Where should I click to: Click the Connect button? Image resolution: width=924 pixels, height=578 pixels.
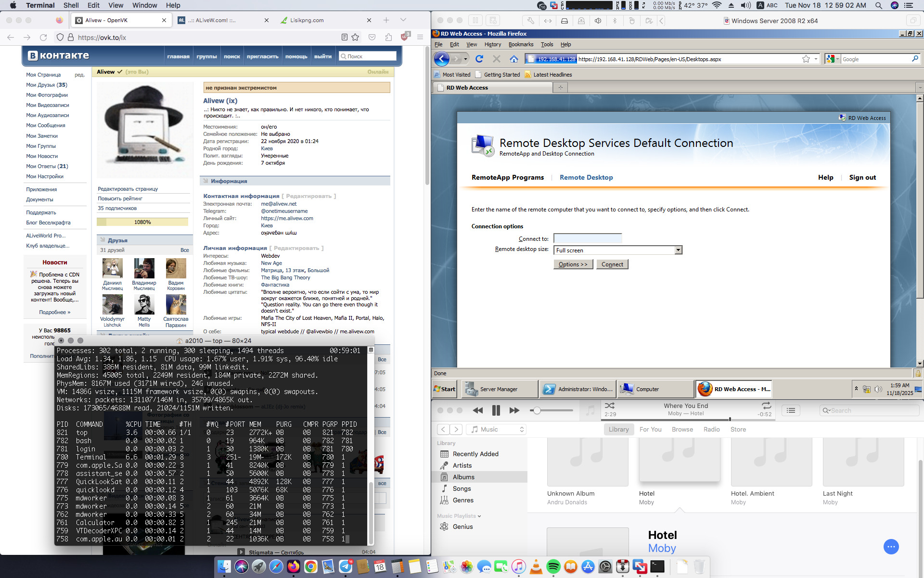click(612, 264)
